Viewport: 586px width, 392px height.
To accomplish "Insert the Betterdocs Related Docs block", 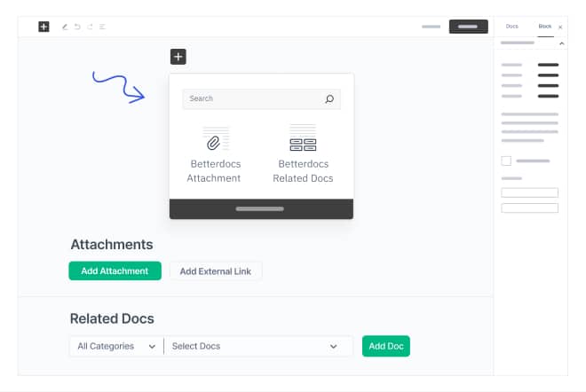I will (x=303, y=154).
